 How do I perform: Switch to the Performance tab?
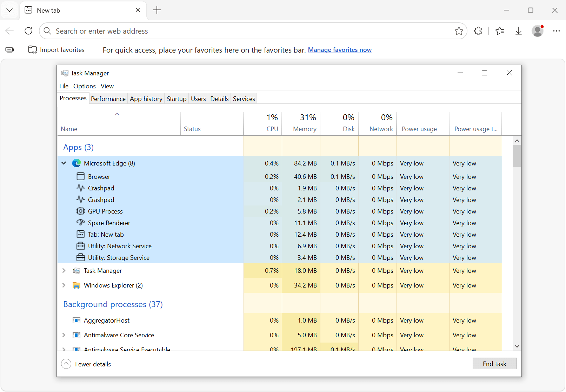coord(108,99)
